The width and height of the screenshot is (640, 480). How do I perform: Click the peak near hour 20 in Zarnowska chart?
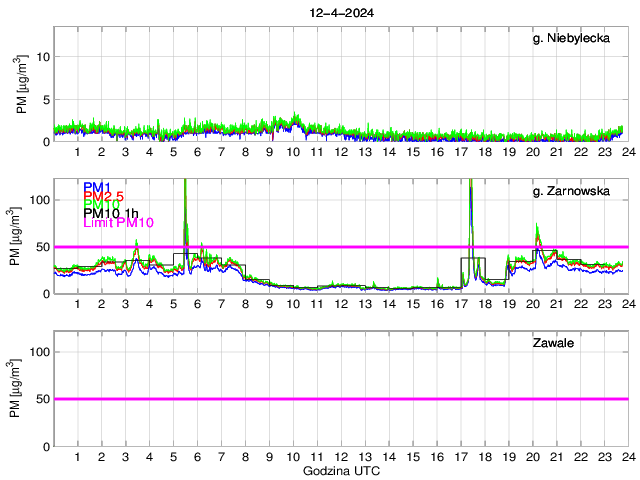click(x=538, y=230)
